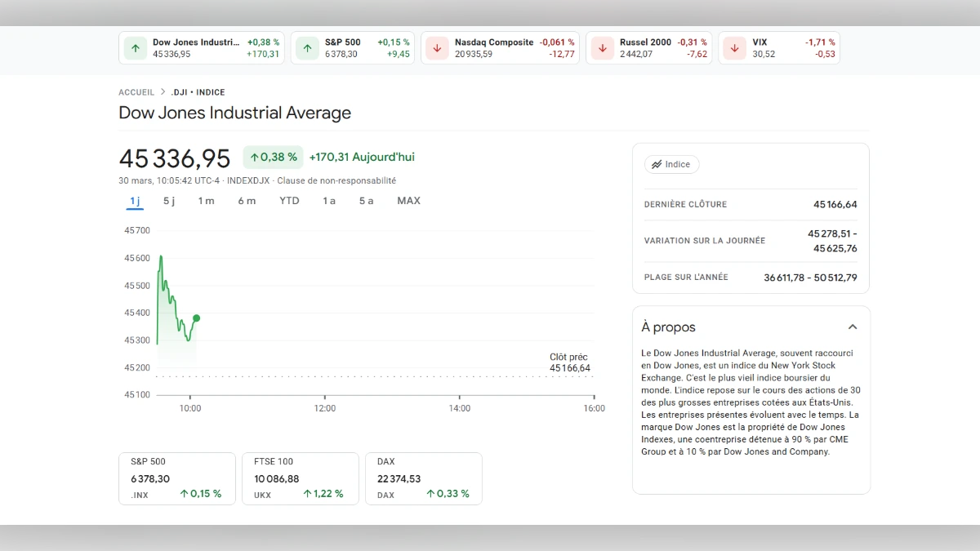The width and height of the screenshot is (980, 551).
Task: Click the green up arrow on Dow Jones chip
Action: tap(135, 47)
